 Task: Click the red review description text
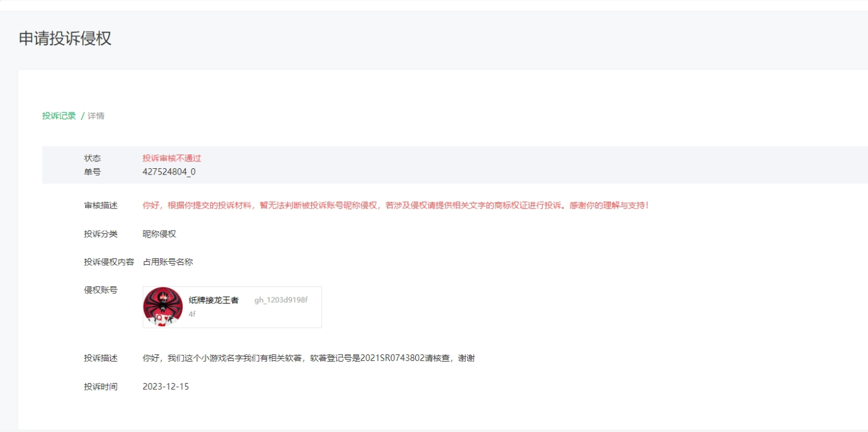396,205
